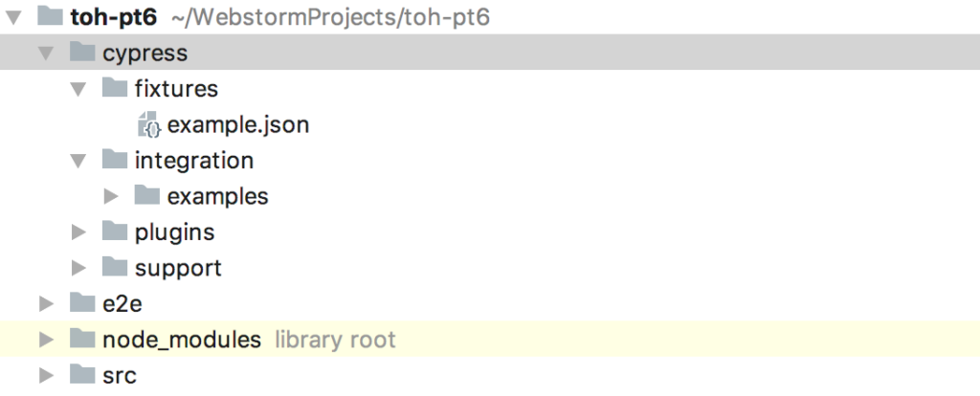Click the fixtures folder icon

coord(115,89)
